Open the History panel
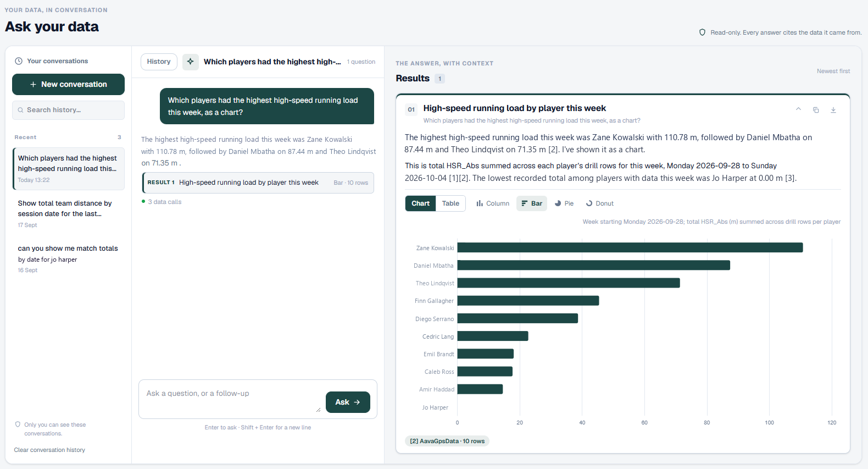This screenshot has height=469, width=868. (159, 62)
